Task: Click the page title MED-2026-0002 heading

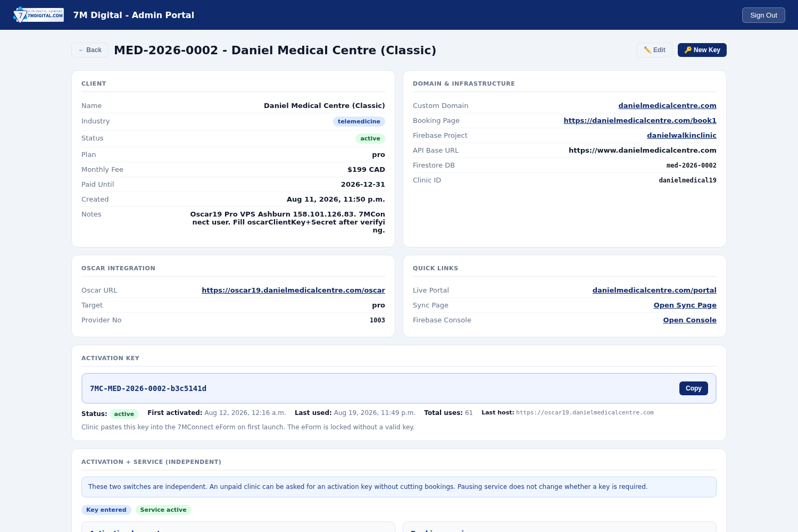Action: click(275, 50)
